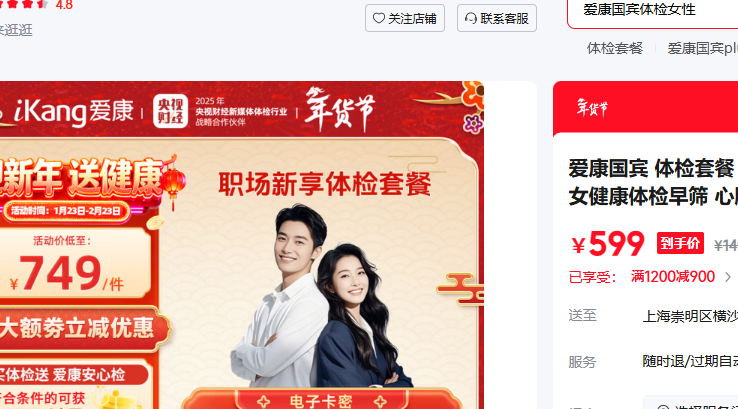Select the 体检套餐 search suggestion
The width and height of the screenshot is (738, 409).
[x=615, y=48]
